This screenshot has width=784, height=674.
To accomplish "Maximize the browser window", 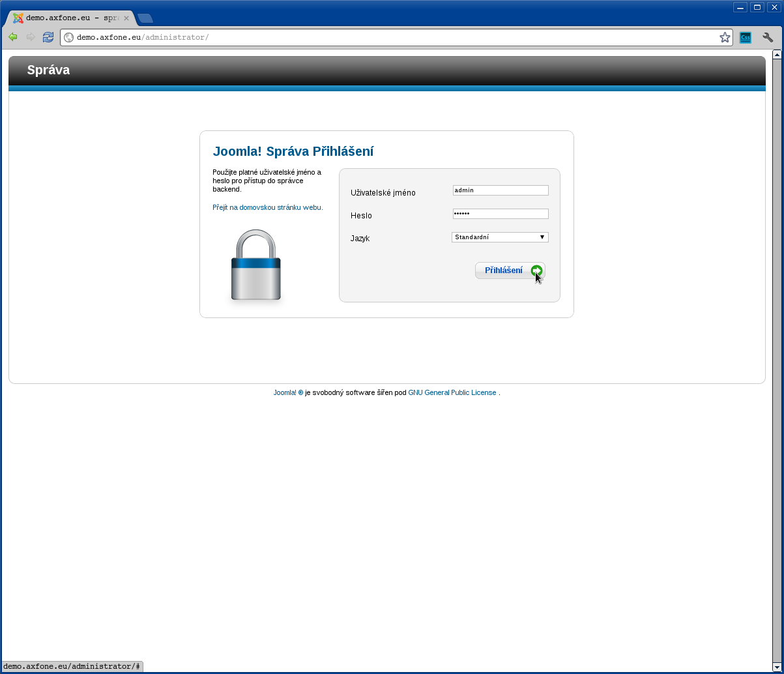I will coord(757,7).
